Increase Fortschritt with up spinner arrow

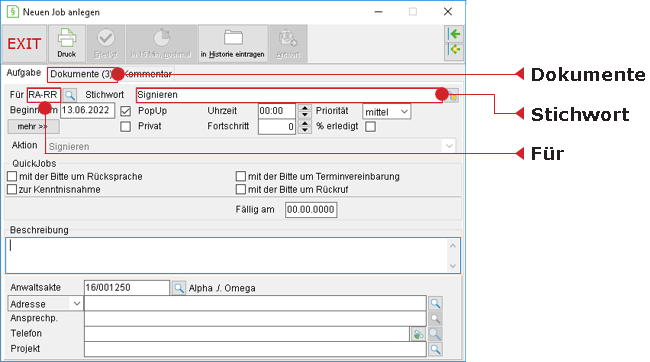[x=305, y=123]
